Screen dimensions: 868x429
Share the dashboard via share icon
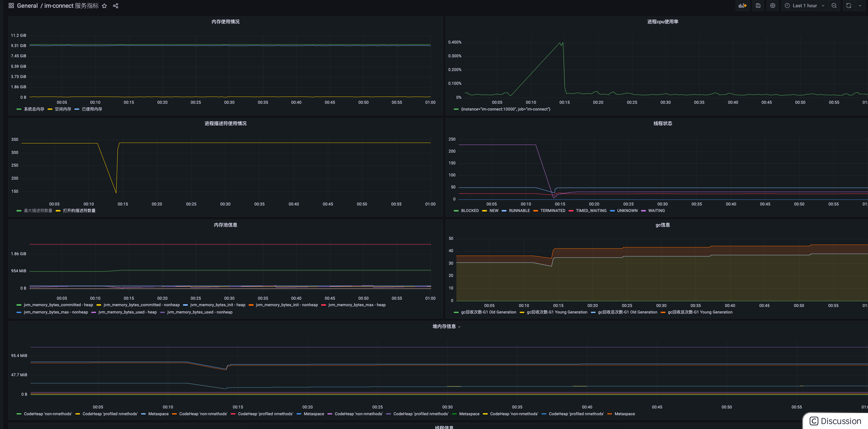click(116, 6)
